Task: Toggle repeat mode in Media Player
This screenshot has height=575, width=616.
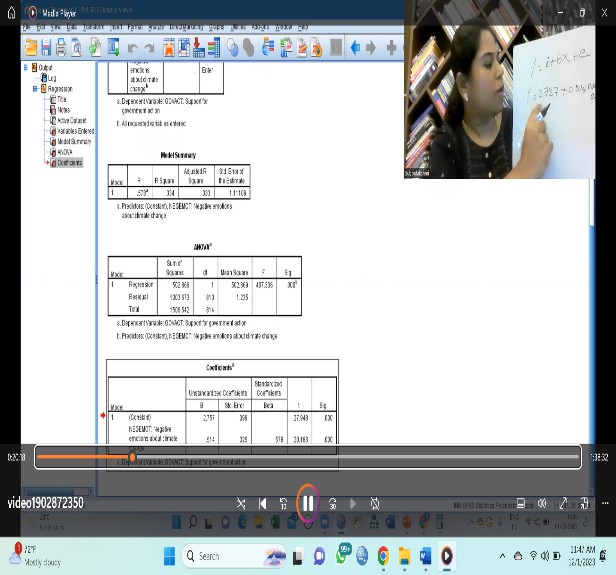Action: (x=375, y=504)
